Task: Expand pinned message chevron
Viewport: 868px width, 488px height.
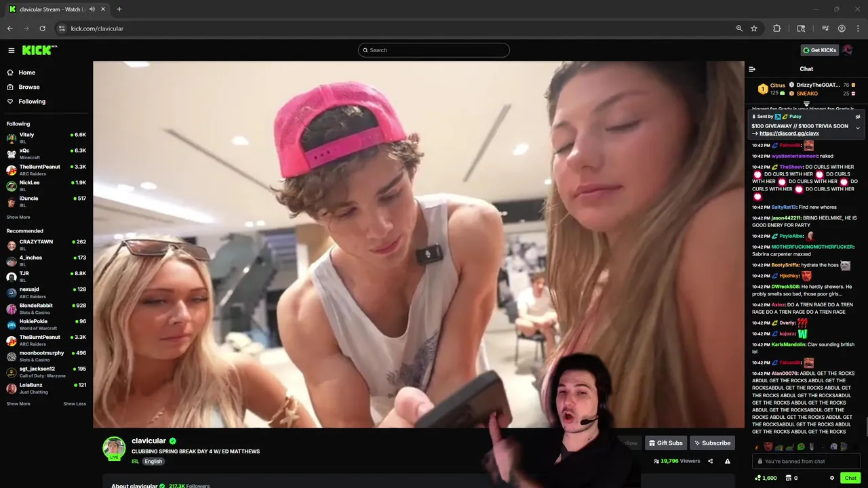Action: pos(858,128)
